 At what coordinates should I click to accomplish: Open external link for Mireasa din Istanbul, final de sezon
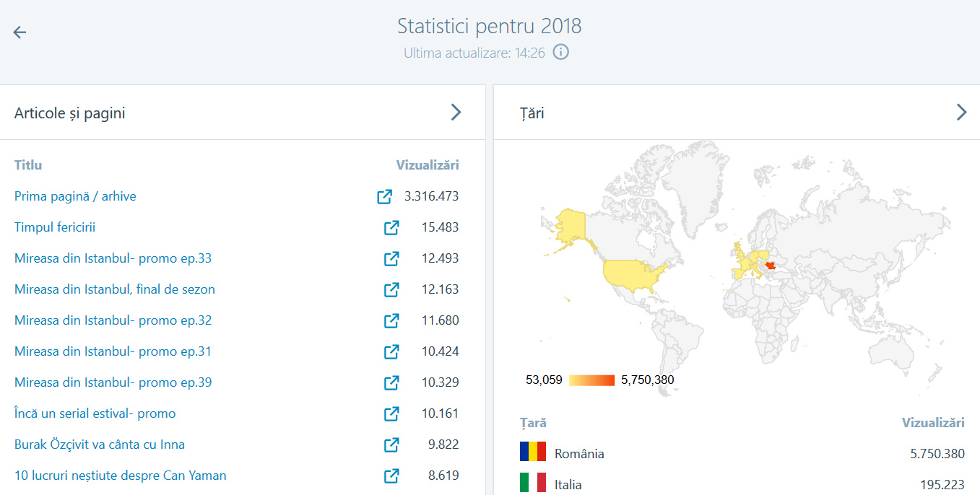pos(391,289)
